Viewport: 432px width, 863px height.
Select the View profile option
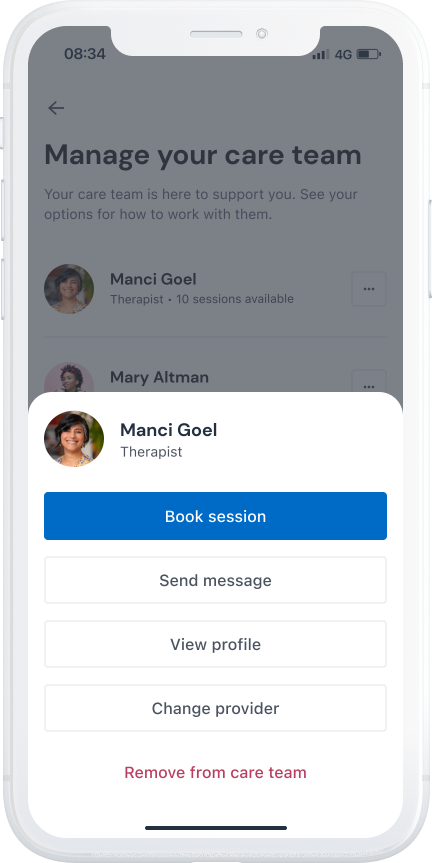215,644
